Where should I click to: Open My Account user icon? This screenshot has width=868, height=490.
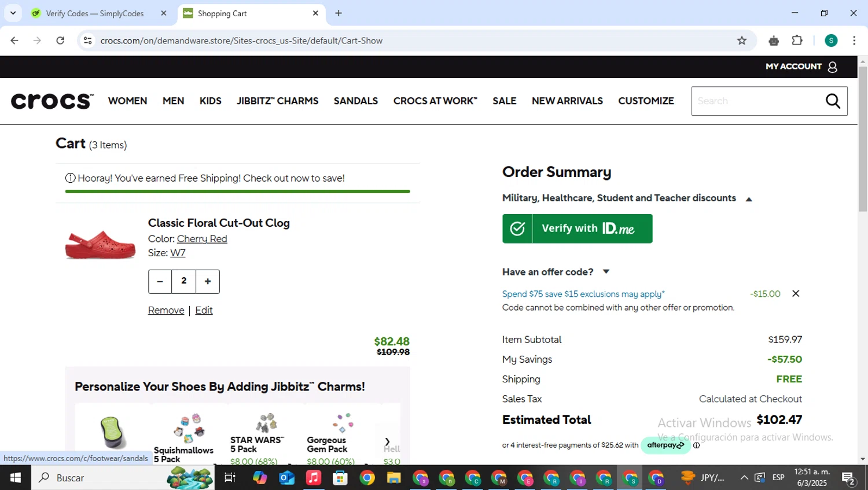(x=833, y=67)
